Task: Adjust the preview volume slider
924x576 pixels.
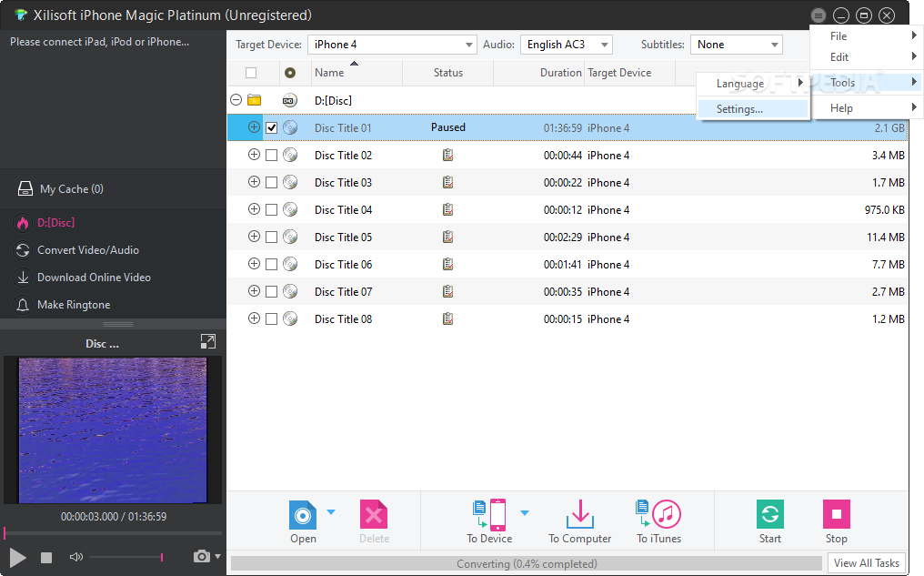Action: click(126, 557)
